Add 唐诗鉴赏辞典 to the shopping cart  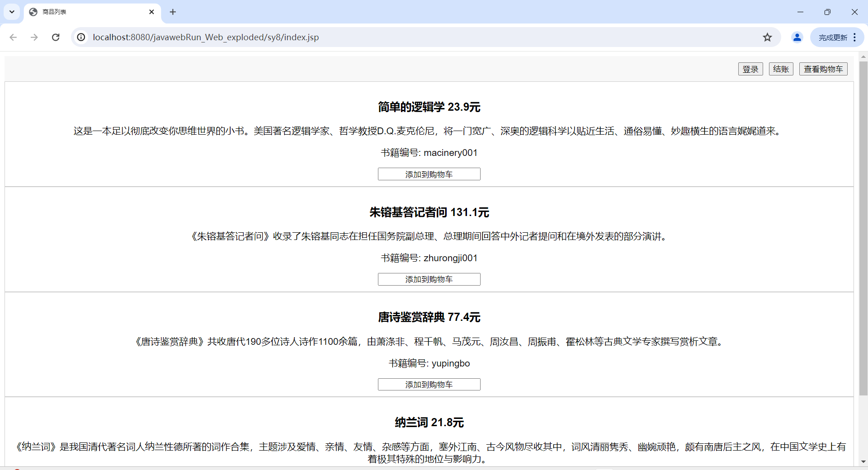(429, 385)
